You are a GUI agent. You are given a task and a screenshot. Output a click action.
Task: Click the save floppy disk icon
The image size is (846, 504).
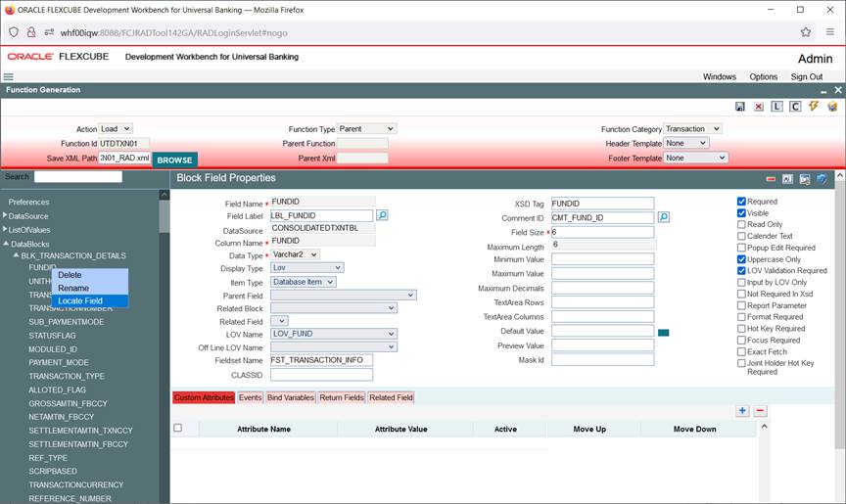pyautogui.click(x=739, y=107)
